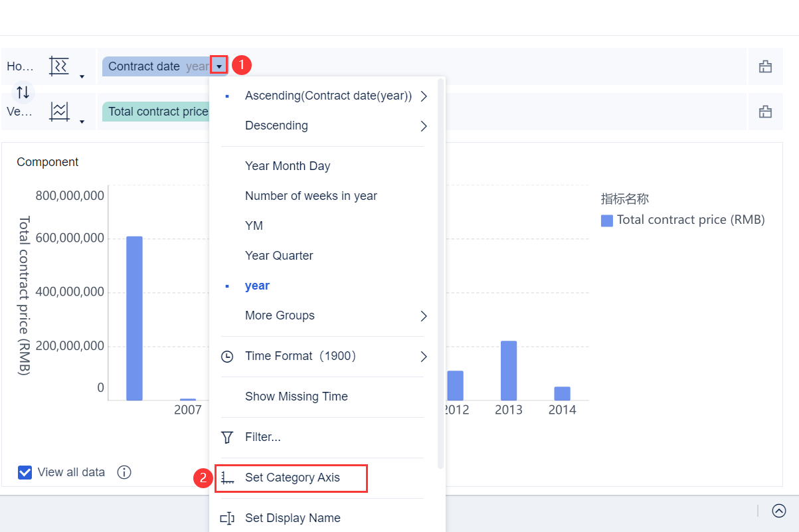Click the collapse panel up-arrow icon

779,511
